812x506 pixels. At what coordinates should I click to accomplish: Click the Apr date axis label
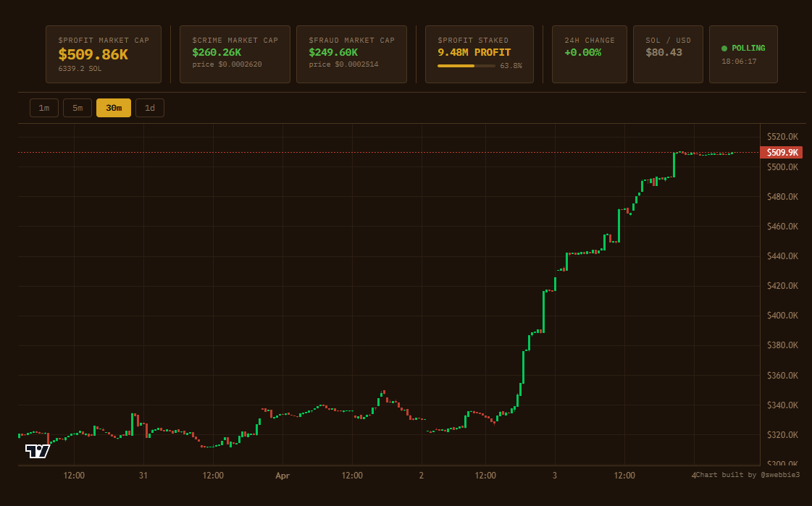pos(282,476)
